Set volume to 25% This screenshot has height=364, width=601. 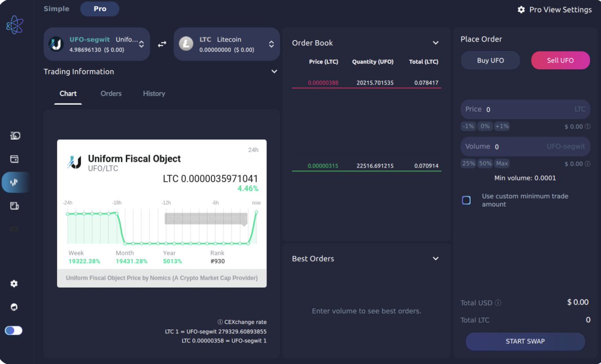(468, 163)
